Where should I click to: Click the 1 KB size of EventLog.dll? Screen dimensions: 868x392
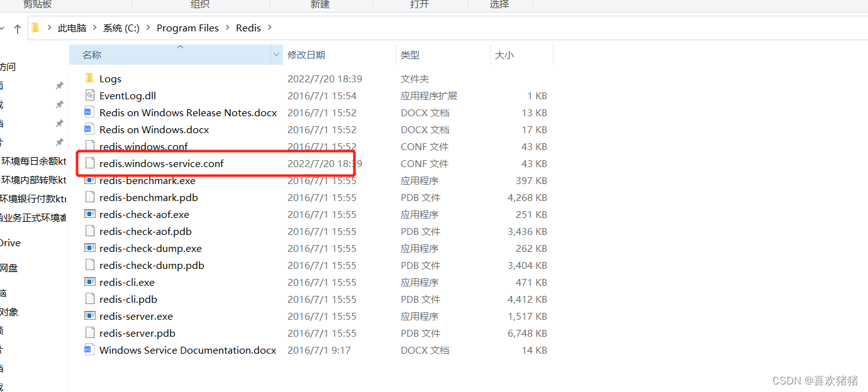tap(537, 95)
